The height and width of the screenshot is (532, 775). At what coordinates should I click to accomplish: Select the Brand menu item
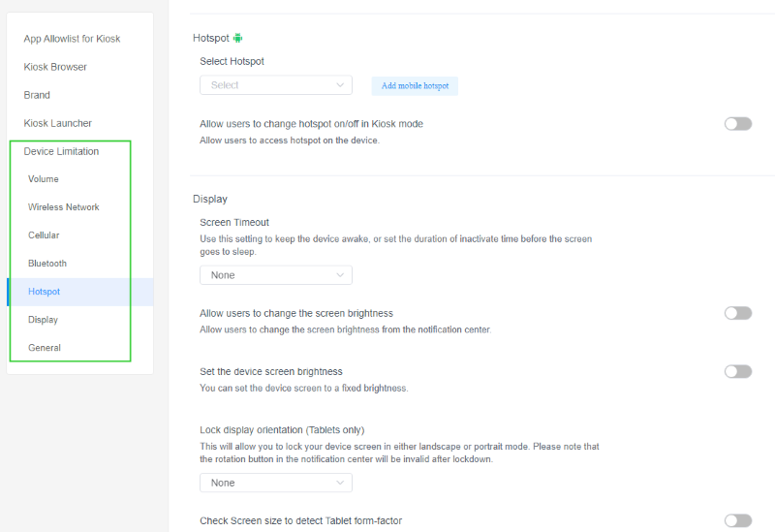(37, 95)
